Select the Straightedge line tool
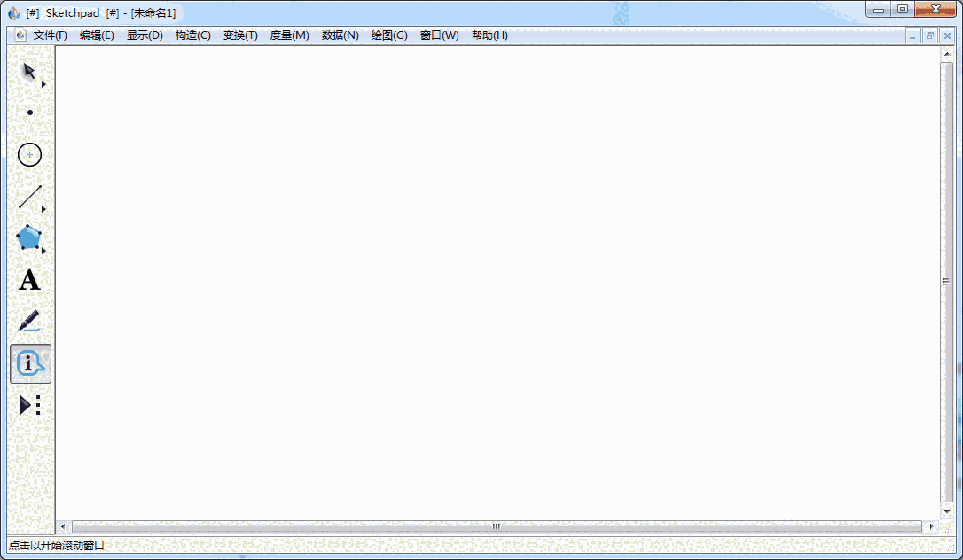 (29, 197)
